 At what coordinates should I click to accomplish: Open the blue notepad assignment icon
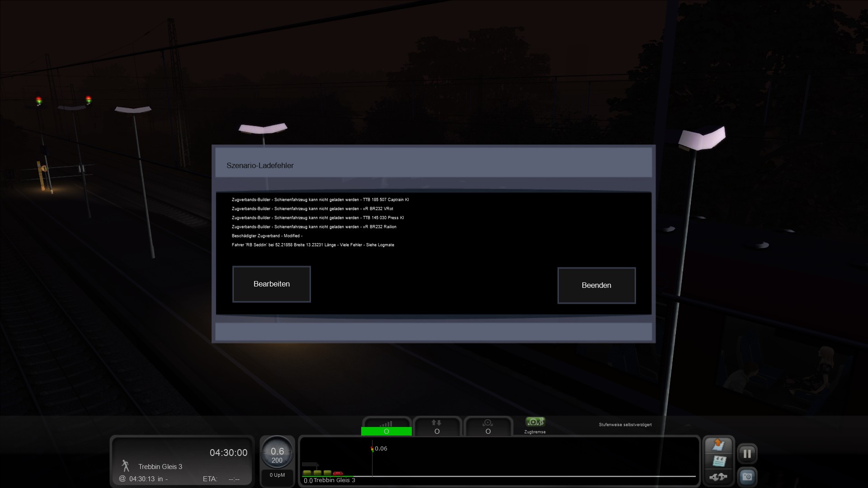718,461
